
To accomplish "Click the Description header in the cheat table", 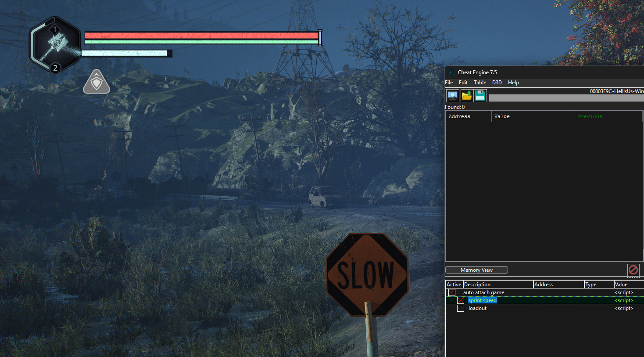I will point(498,285).
